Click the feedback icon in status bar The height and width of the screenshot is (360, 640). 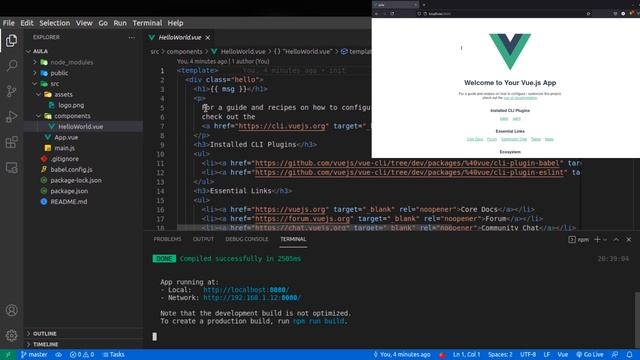615,355
